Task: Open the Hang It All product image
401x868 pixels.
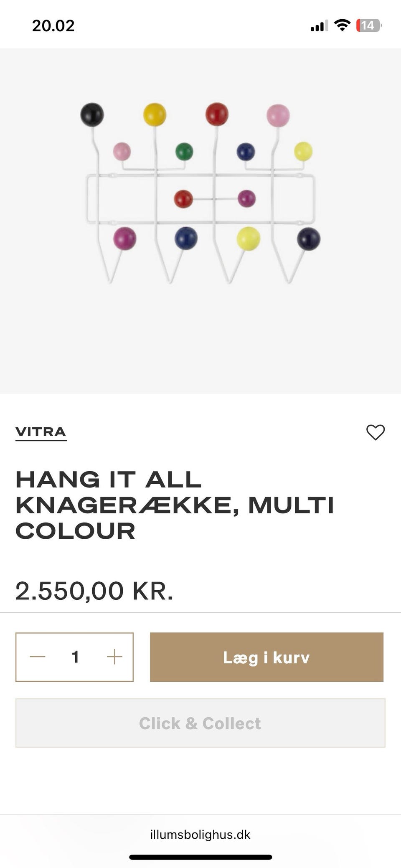Action: (200, 221)
